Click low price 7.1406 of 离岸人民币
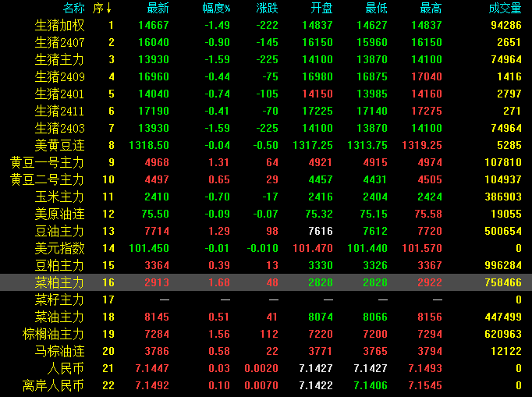 371,385
